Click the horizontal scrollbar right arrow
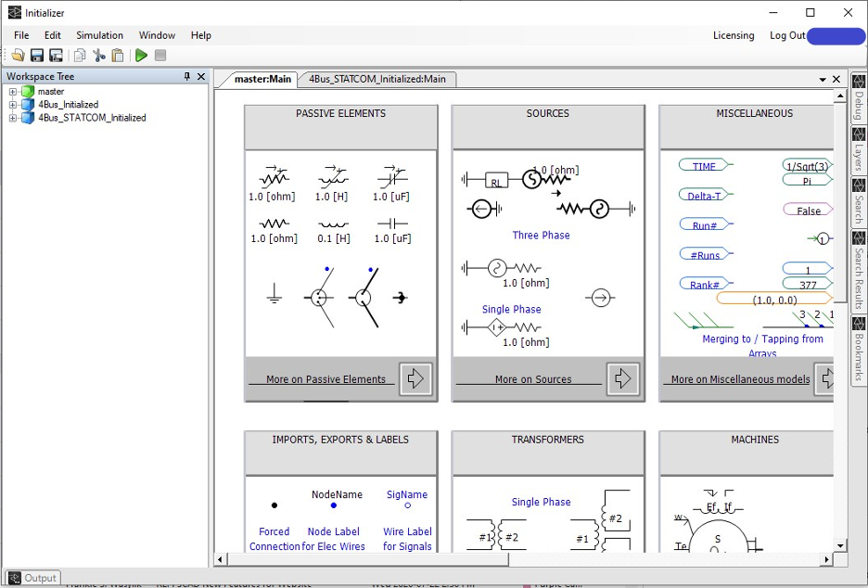The width and height of the screenshot is (868, 588). click(x=827, y=560)
